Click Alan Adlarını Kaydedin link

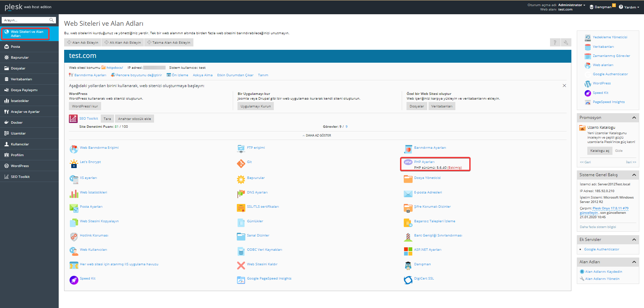603,272
